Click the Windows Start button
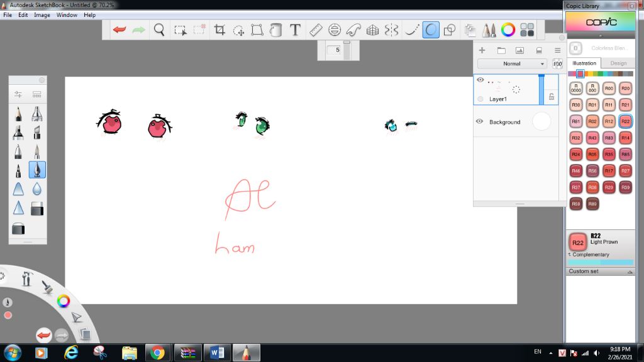Screen dimensions: 644x362 (13, 353)
